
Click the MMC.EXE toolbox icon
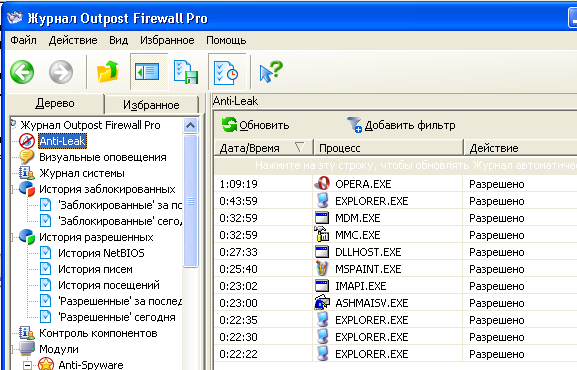tap(322, 235)
